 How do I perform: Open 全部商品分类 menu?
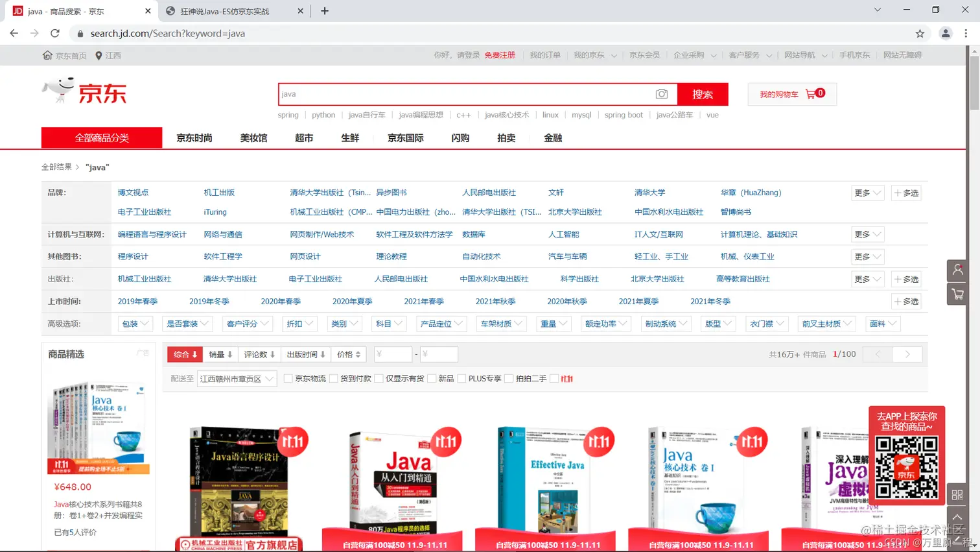coord(102,138)
